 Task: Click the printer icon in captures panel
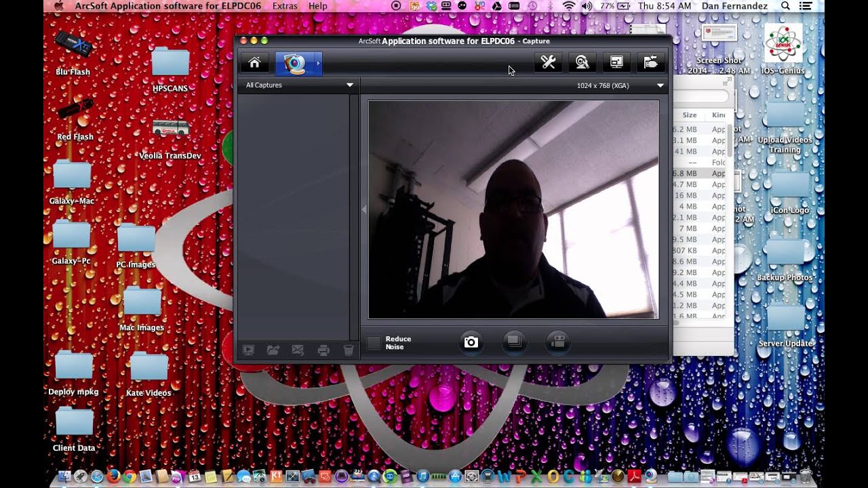coord(323,350)
